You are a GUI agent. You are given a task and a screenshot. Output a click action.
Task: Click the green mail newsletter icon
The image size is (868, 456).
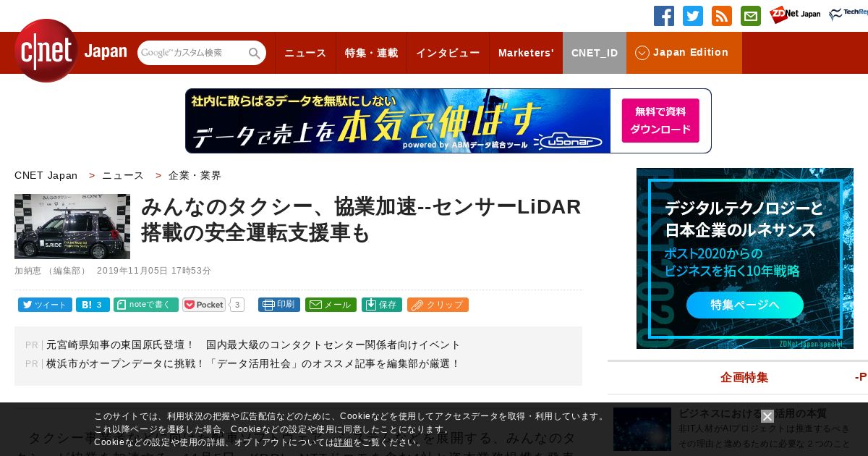point(751,16)
